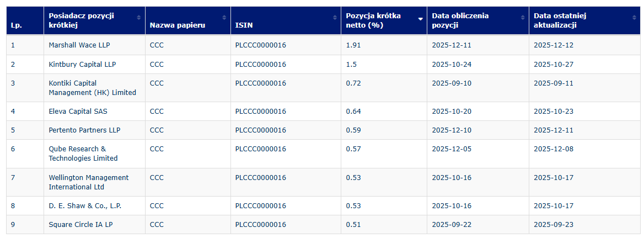Select Pertento Partners LLP holder cell
Screen dimensions: 644x238
(x=94, y=130)
